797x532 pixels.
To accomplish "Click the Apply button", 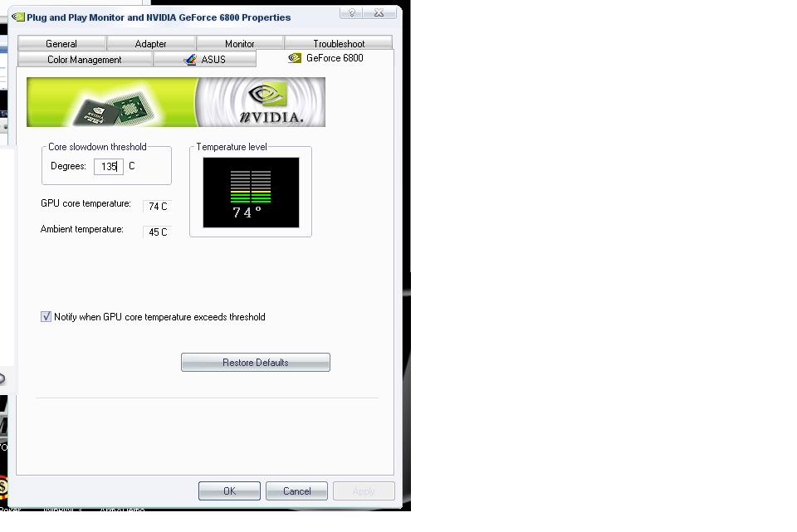I will point(364,491).
